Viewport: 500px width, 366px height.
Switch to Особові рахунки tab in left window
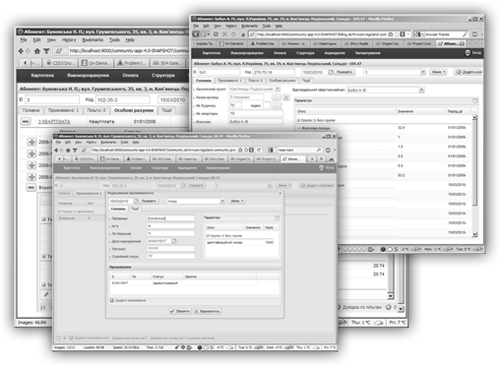(x=134, y=110)
